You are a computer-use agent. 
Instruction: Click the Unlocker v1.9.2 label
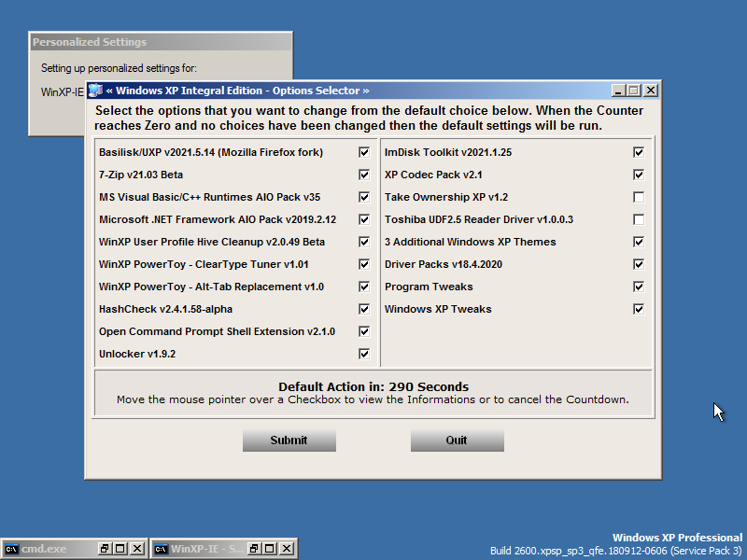137,354
